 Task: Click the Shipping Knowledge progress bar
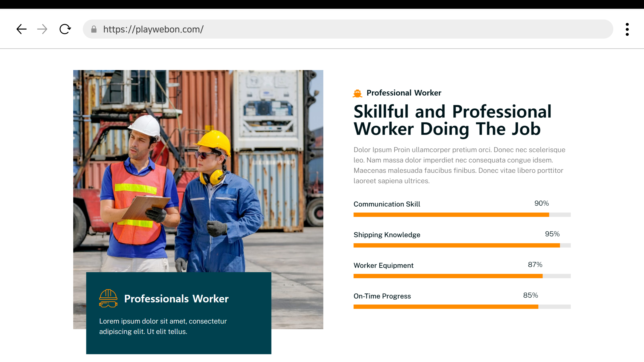pyautogui.click(x=462, y=246)
